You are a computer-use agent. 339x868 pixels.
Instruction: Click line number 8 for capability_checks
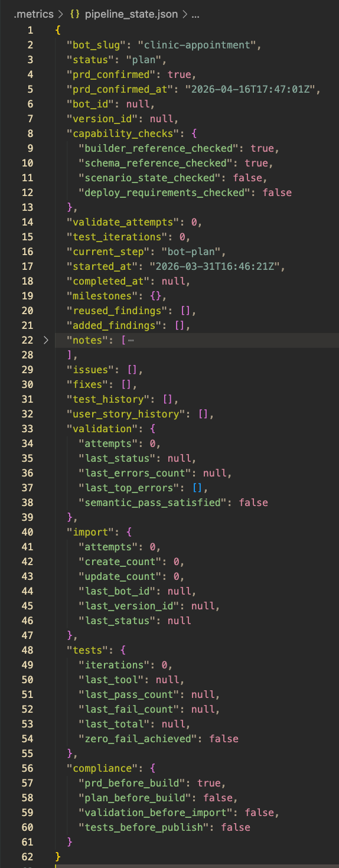(x=30, y=133)
